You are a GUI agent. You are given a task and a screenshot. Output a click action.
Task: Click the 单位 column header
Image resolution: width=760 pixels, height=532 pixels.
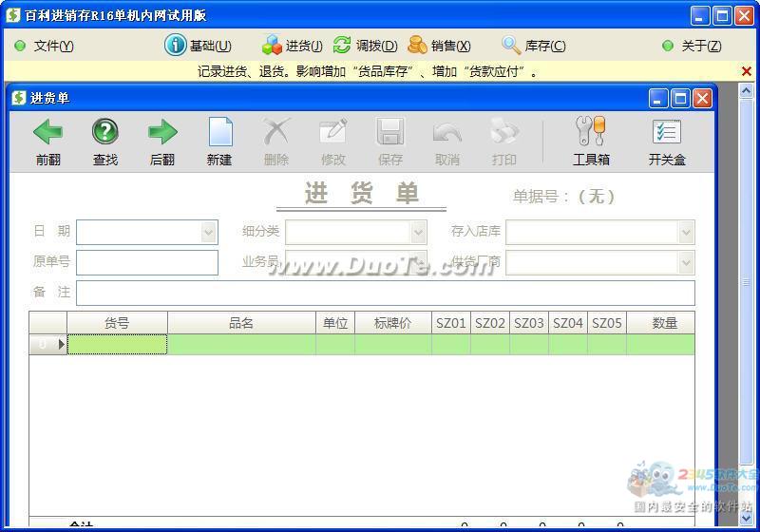tap(335, 323)
